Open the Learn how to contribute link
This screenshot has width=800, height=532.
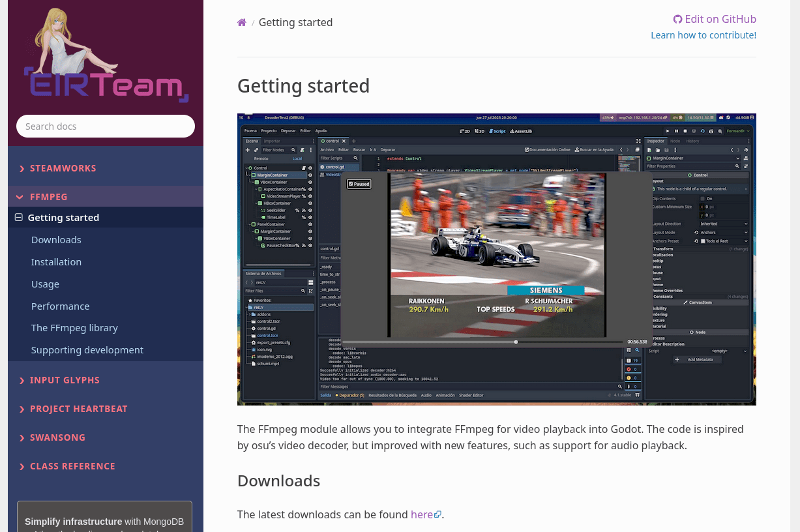pos(704,35)
